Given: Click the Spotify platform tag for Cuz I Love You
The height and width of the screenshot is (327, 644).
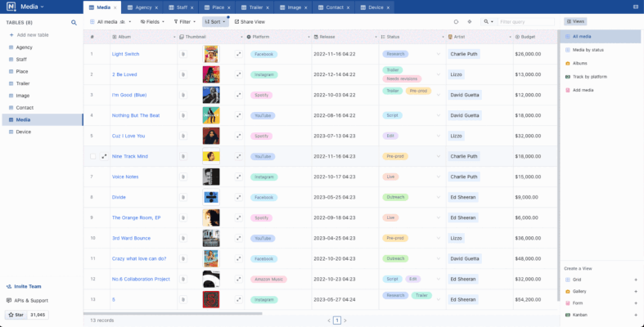Looking at the screenshot, I should coord(262,136).
